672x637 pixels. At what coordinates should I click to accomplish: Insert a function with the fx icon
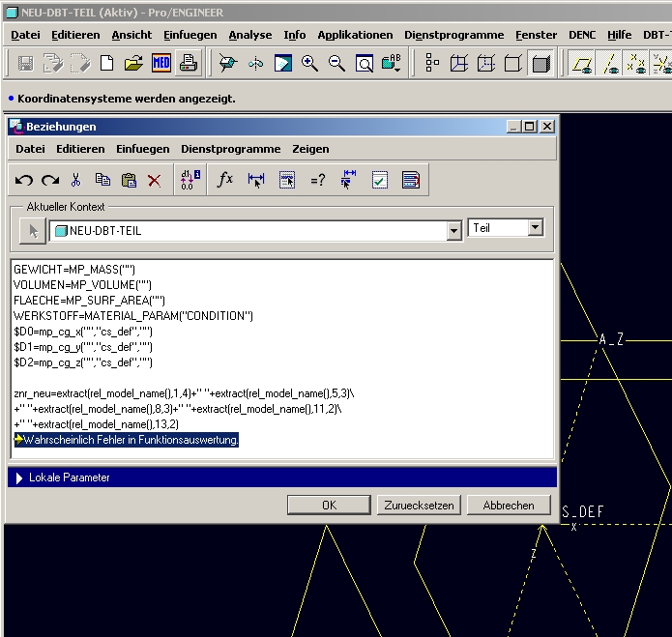point(225,180)
